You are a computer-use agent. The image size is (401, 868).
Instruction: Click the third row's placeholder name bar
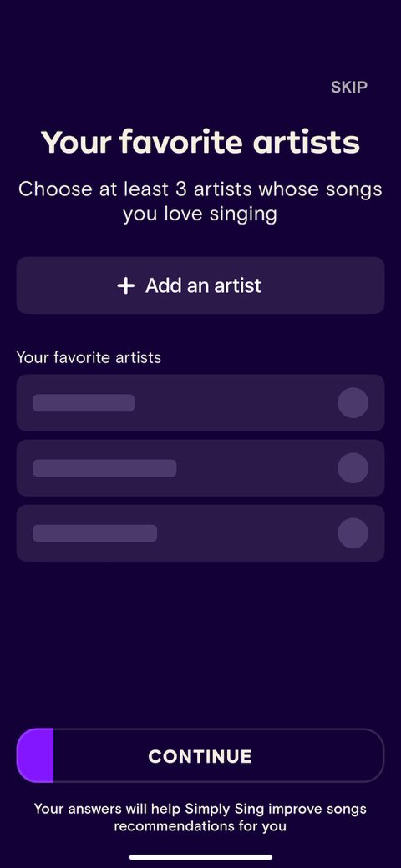[94, 533]
